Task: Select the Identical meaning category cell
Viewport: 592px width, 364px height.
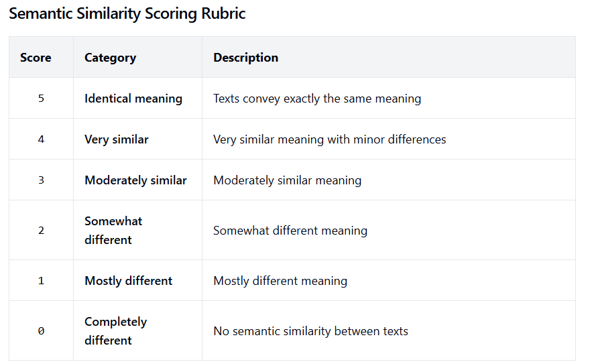Action: coord(133,99)
